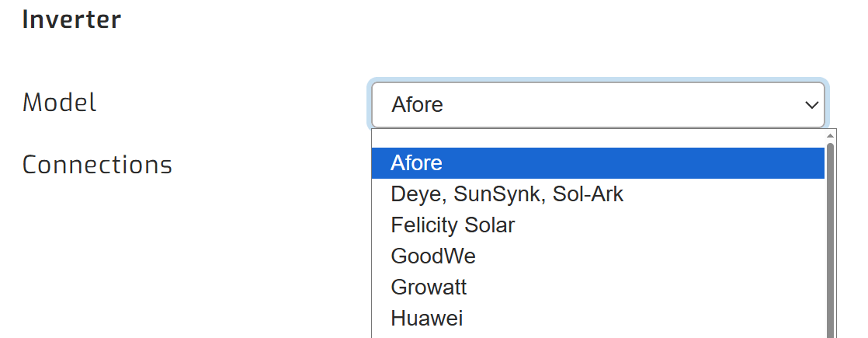Pick the Sol-Ark compatible inverter entry
The image size is (868, 338).
pos(507,194)
